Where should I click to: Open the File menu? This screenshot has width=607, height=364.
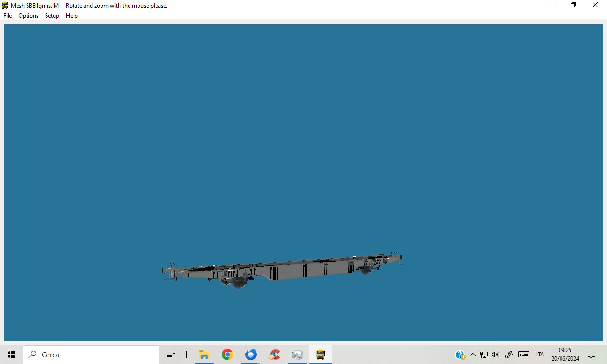click(8, 16)
